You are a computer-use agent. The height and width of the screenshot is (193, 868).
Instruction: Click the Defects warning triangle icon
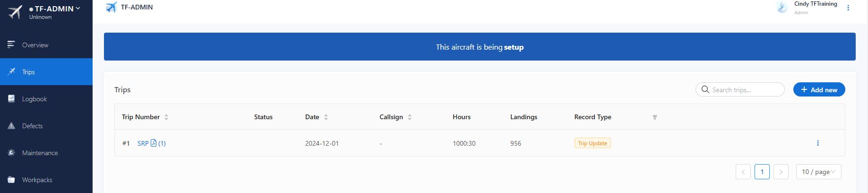pos(11,126)
